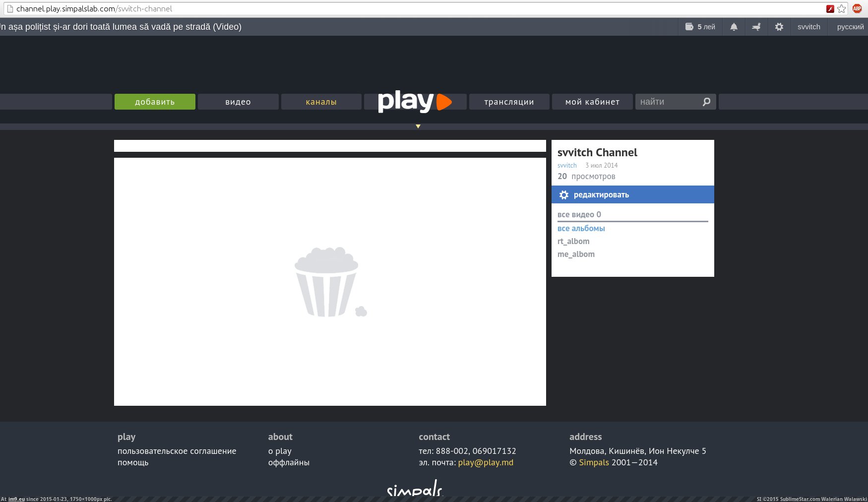868x502 pixels.
Task: Click the wallet balance icon
Action: click(x=689, y=27)
